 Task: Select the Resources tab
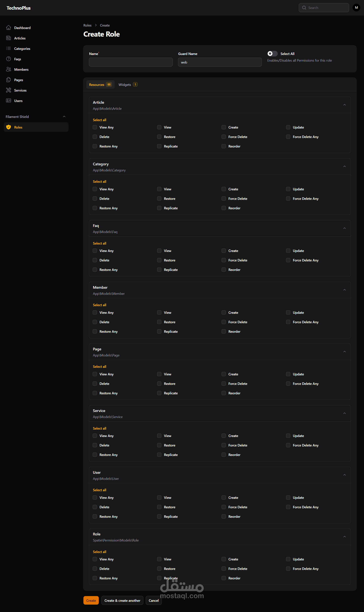[100, 85]
